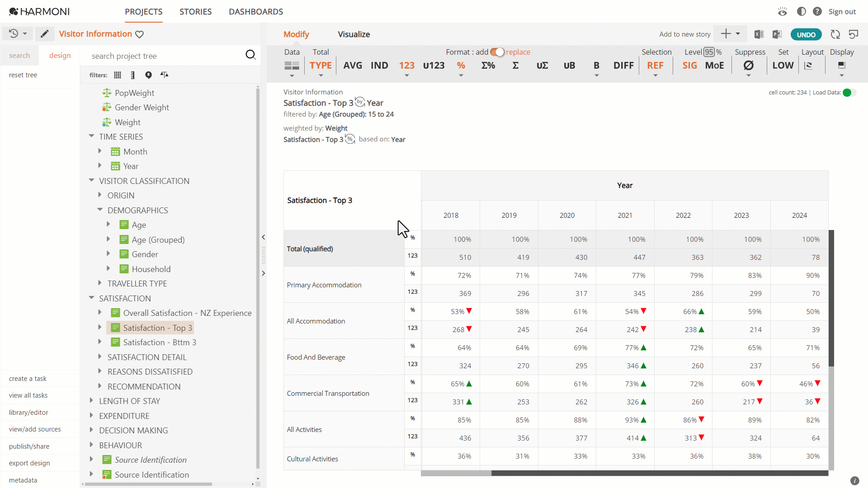Click the refresh arrows icon beside UNDO
This screenshot has width=868, height=488.
pyautogui.click(x=835, y=34)
